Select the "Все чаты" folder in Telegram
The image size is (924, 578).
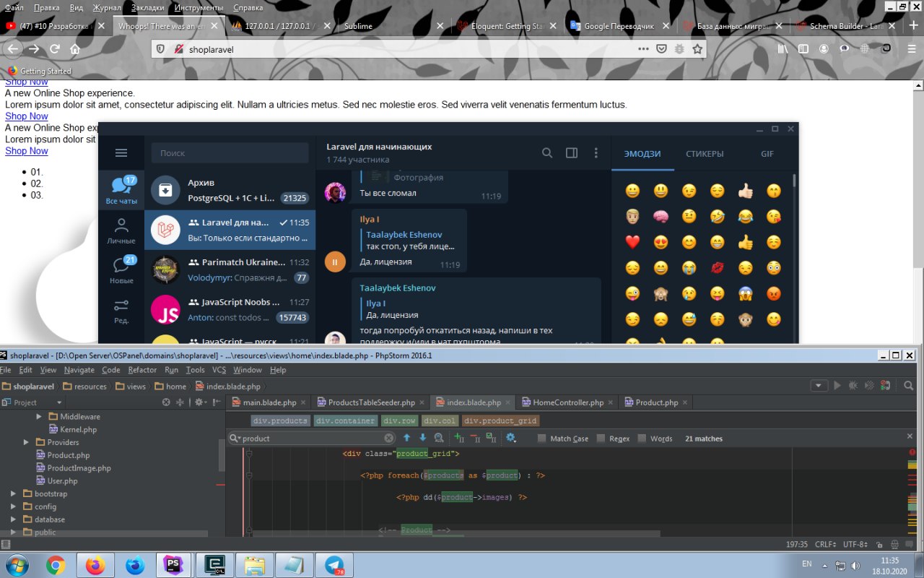121,190
